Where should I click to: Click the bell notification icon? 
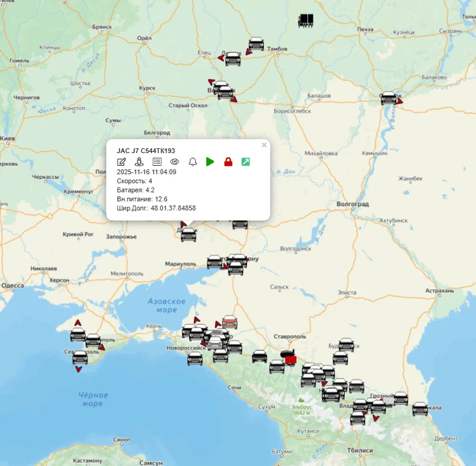(x=193, y=162)
